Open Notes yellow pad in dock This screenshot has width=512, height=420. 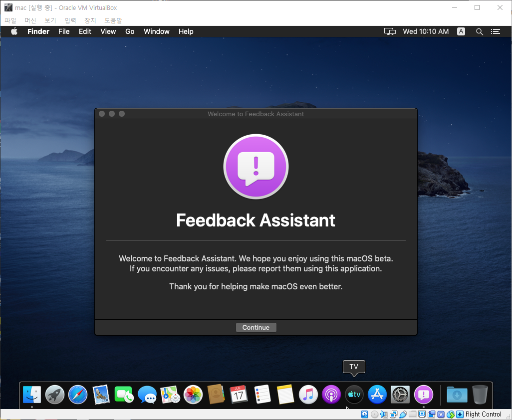(x=285, y=395)
